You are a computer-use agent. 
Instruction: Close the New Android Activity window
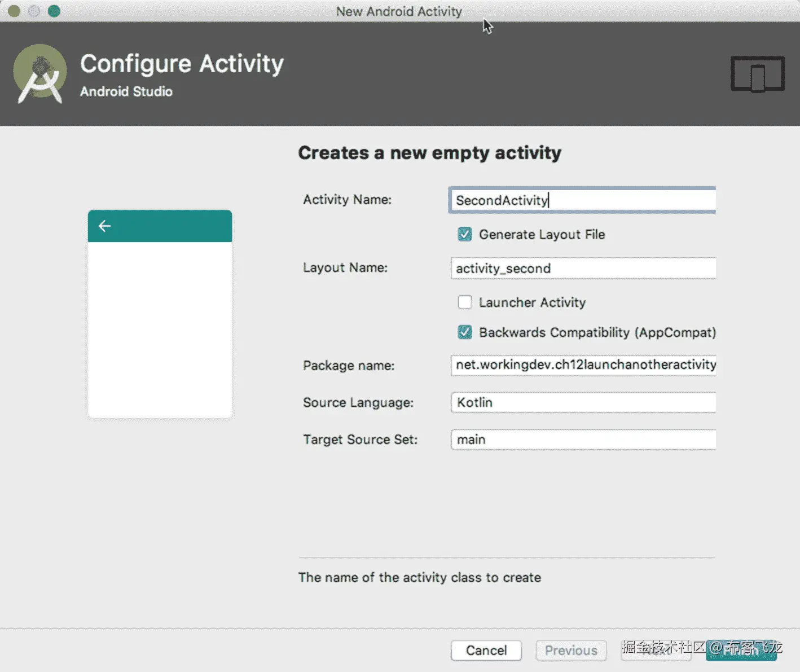click(14, 11)
